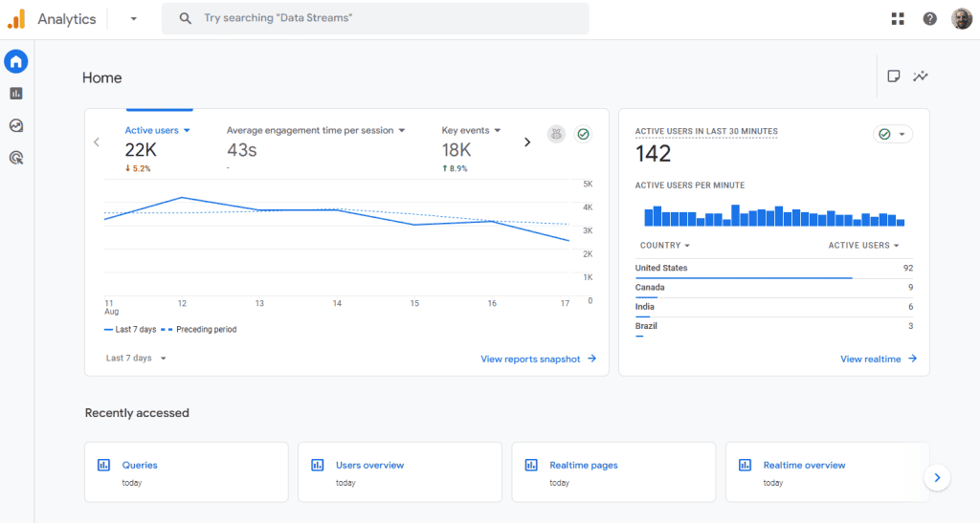Open the Google apps grid icon
The image size is (980, 523).
click(898, 19)
